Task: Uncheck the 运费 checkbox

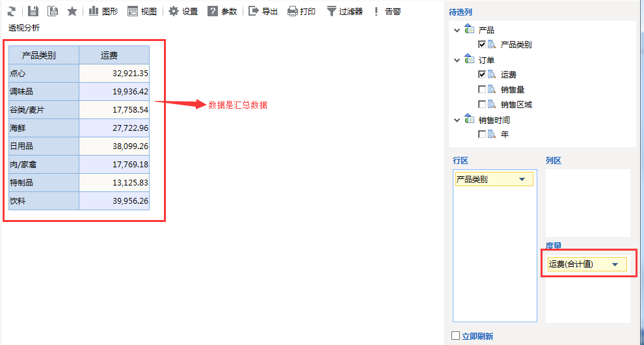Action: pyautogui.click(x=482, y=74)
